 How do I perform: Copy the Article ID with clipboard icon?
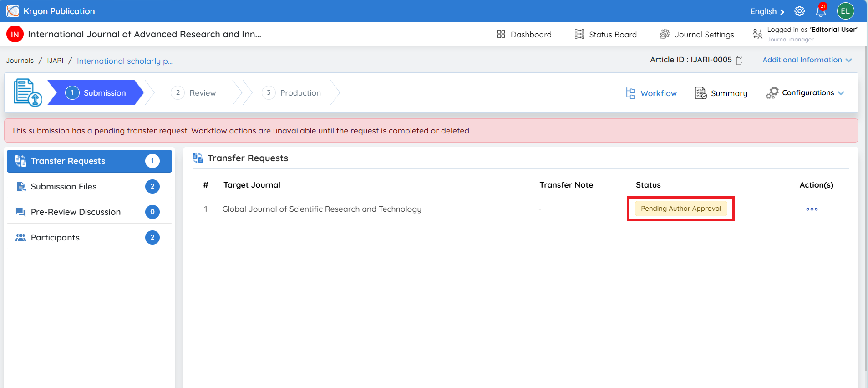coord(739,60)
